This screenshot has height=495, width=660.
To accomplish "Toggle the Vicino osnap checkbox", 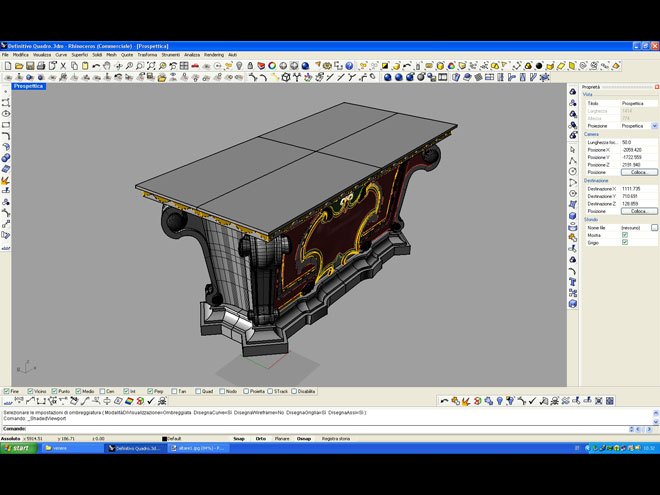I will (x=30, y=391).
